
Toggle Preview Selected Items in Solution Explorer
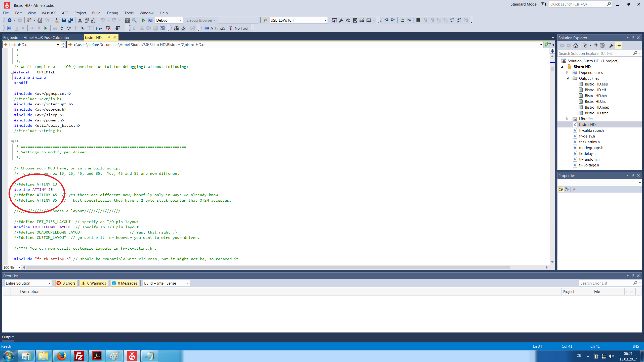(x=618, y=46)
